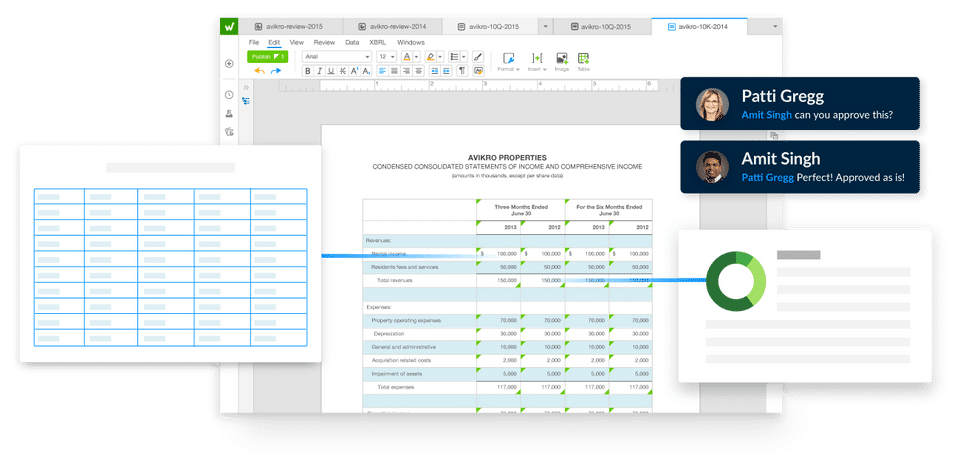Screen dimensions: 960x455
Task: Click the increase indent icon
Action: pyautogui.click(x=446, y=71)
